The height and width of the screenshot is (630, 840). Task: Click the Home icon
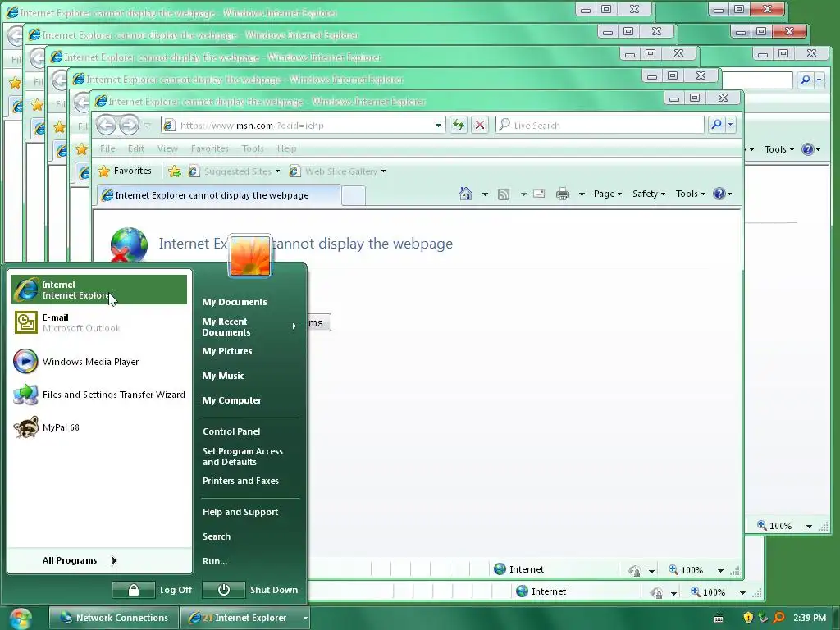pyautogui.click(x=466, y=194)
